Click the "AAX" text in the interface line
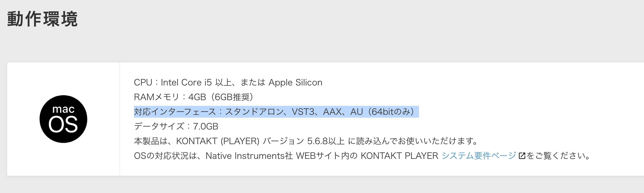The height and width of the screenshot is (193, 644). pos(332,112)
